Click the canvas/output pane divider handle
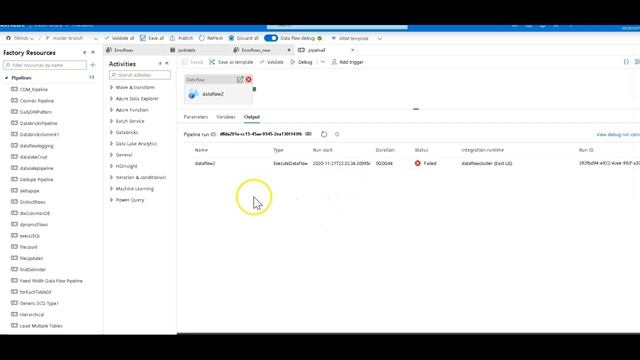640x360 pixels. pos(416,109)
